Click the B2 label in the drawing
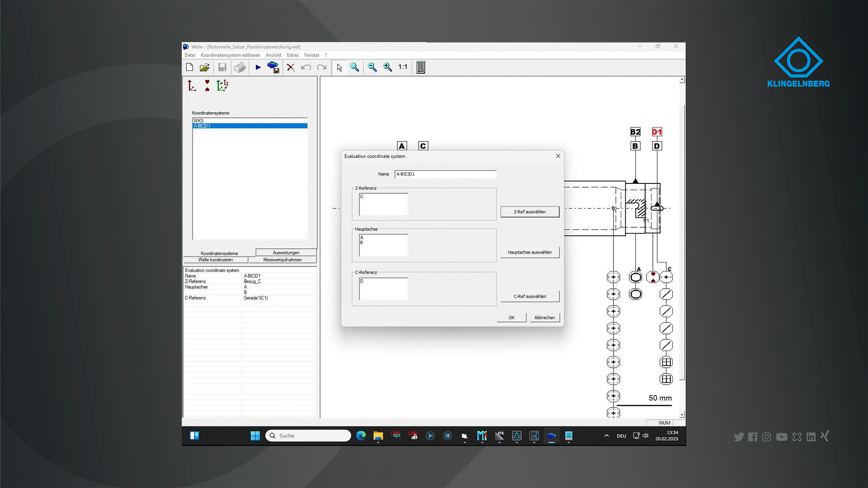This screenshot has height=488, width=868. [635, 132]
